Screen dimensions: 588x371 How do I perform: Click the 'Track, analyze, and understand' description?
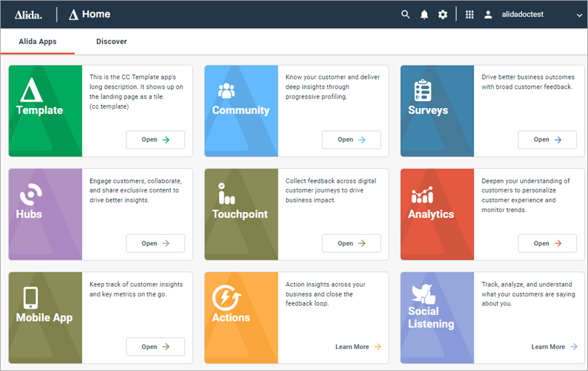[529, 293]
